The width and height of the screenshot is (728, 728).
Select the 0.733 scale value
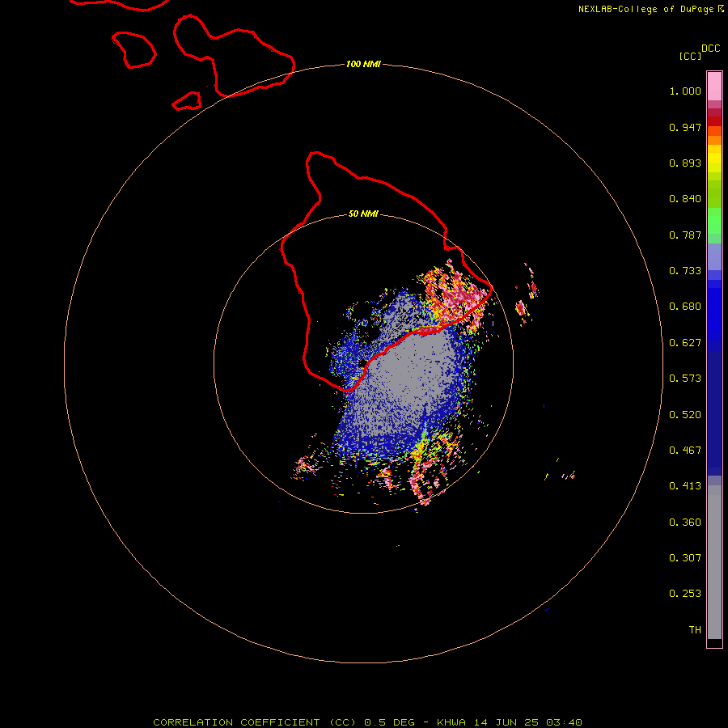685,271
